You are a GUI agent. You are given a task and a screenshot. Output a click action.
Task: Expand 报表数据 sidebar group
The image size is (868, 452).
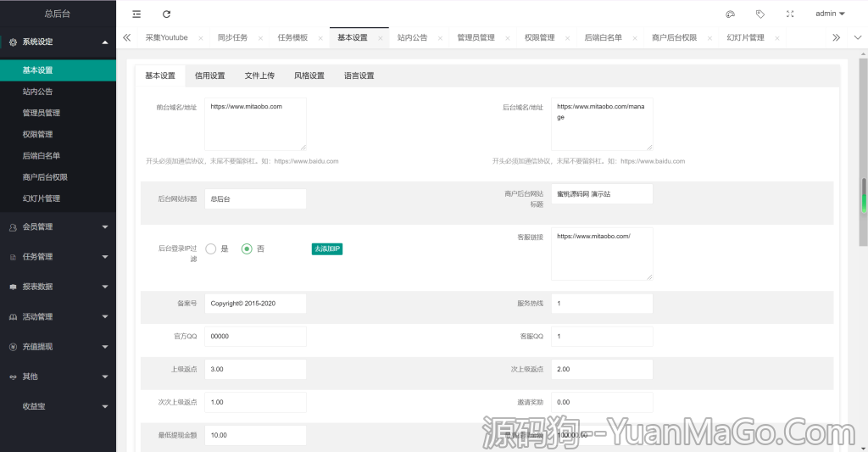(x=58, y=287)
